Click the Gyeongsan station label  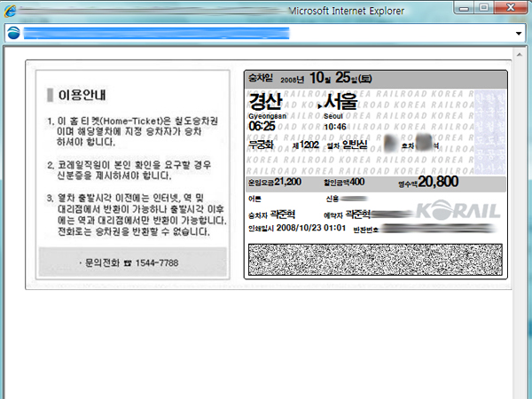[x=268, y=116]
